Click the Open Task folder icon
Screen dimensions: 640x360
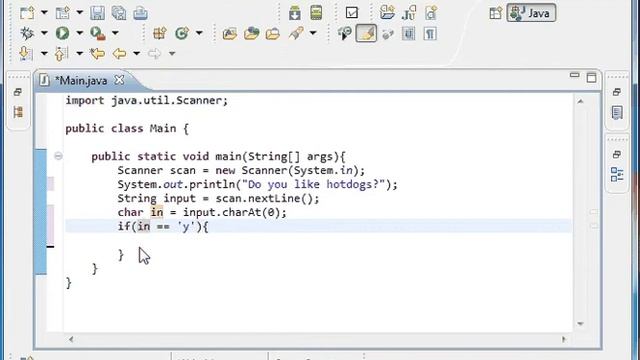tap(251, 33)
